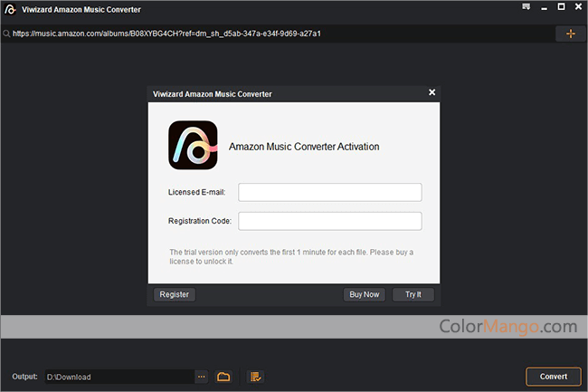Click the 'Licensed E-mail:' label
Screen dimensions: 588x392
coord(197,192)
